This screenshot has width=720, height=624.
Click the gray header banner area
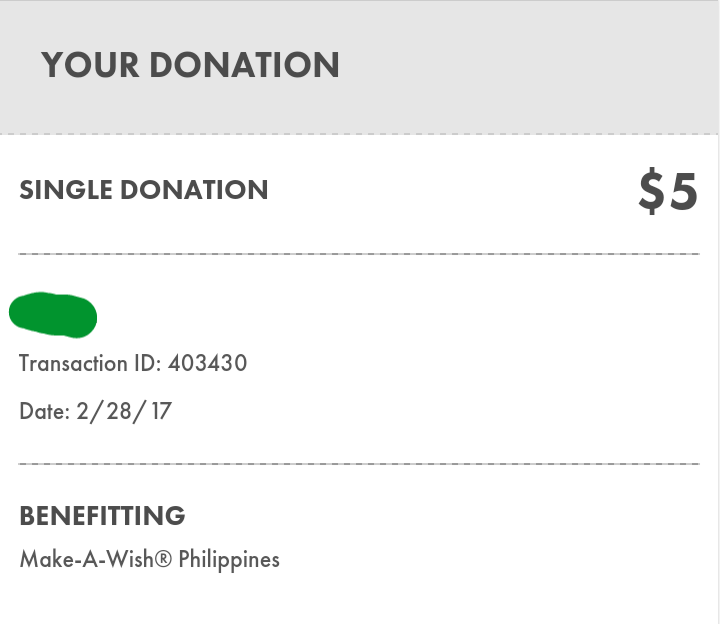[359, 67]
